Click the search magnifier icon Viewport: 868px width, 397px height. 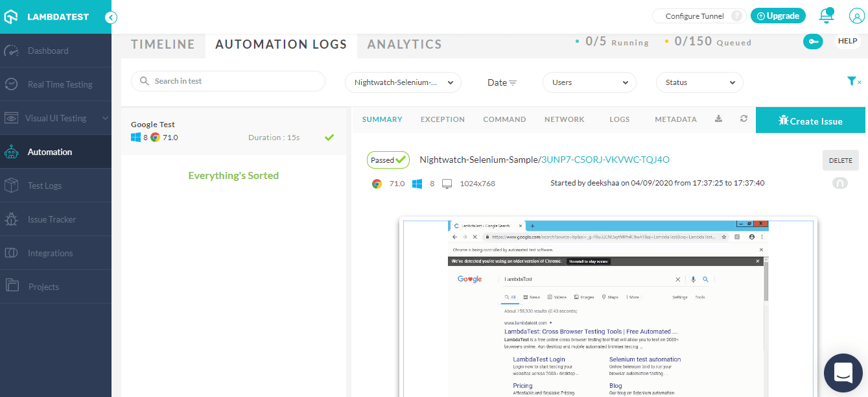(x=145, y=81)
